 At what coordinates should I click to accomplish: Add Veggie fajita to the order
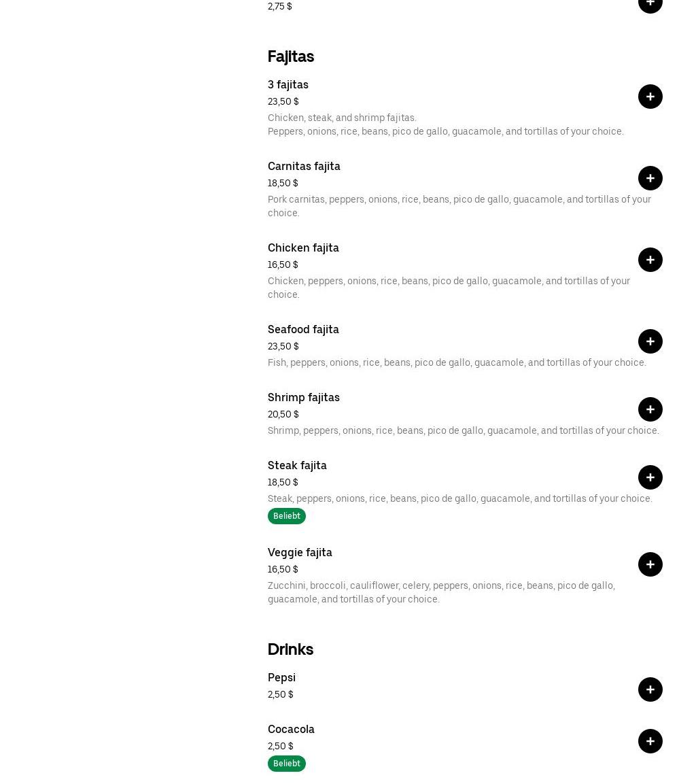650,564
